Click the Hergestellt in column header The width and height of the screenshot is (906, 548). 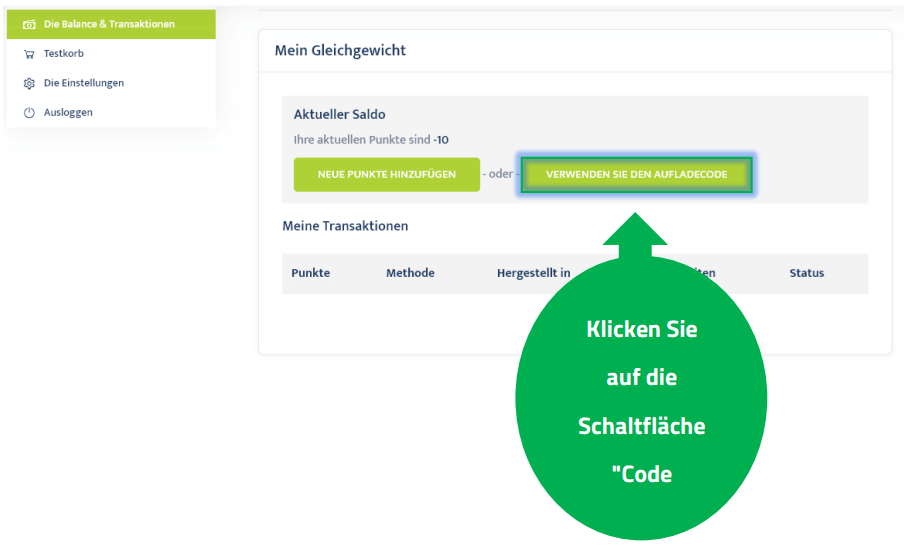(533, 273)
